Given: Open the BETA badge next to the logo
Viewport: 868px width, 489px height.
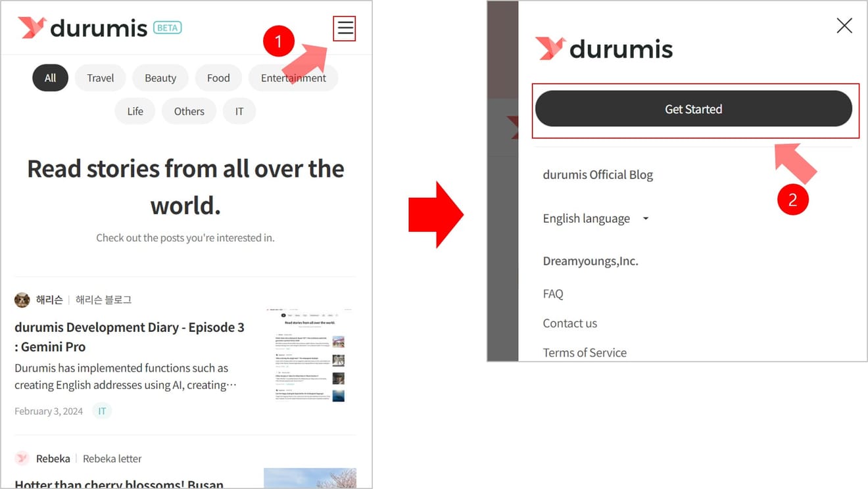Looking at the screenshot, I should (x=168, y=28).
